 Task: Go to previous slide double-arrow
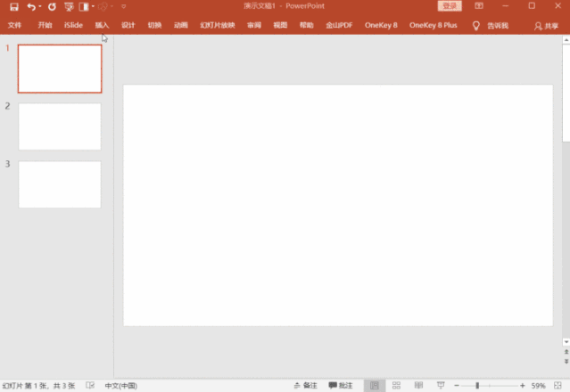point(566,352)
